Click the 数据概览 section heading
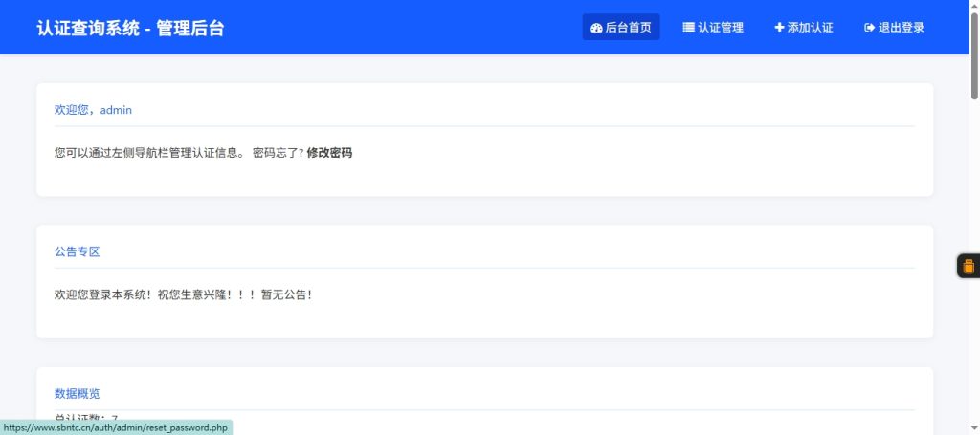The height and width of the screenshot is (435, 980). tap(77, 394)
